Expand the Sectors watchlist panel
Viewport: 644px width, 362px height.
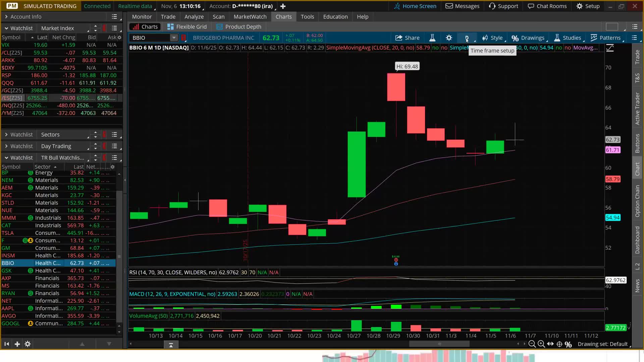coord(6,134)
